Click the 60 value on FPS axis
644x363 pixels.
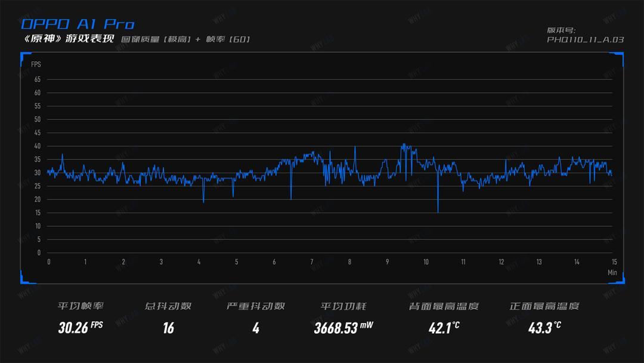pyautogui.click(x=38, y=93)
